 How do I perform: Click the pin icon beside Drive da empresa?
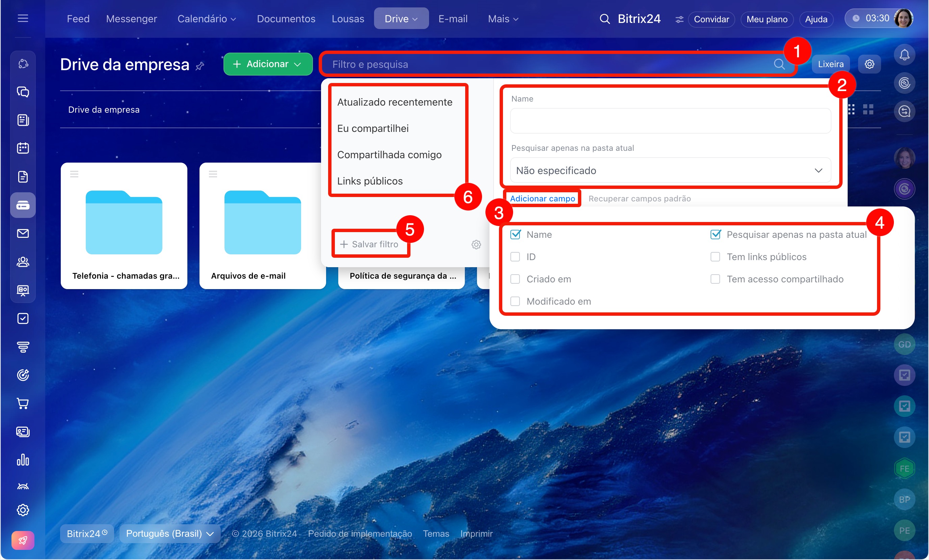tap(200, 66)
